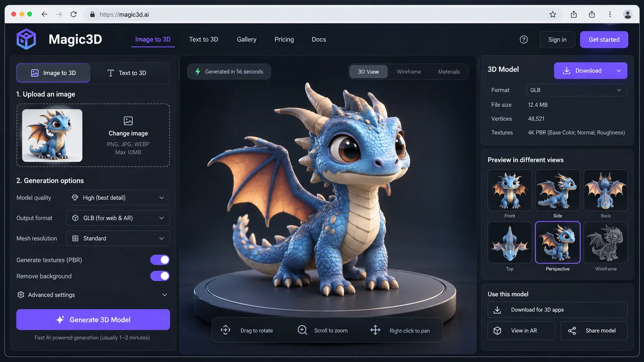644x362 pixels.
Task: Select the Wireframe preview thumbnail
Action: click(605, 242)
